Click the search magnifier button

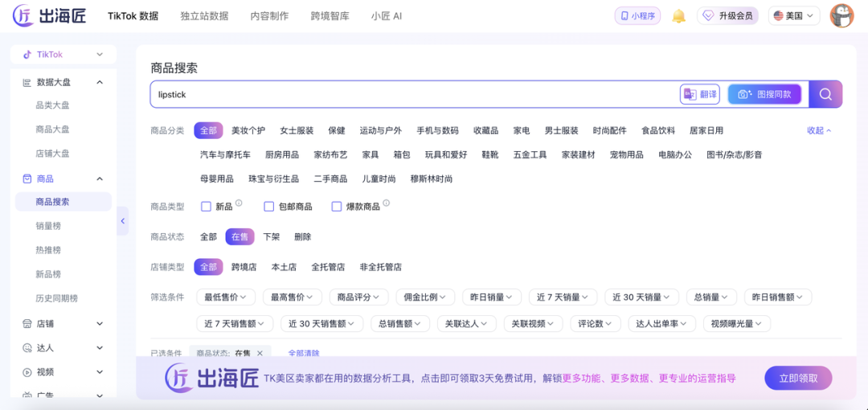(825, 94)
